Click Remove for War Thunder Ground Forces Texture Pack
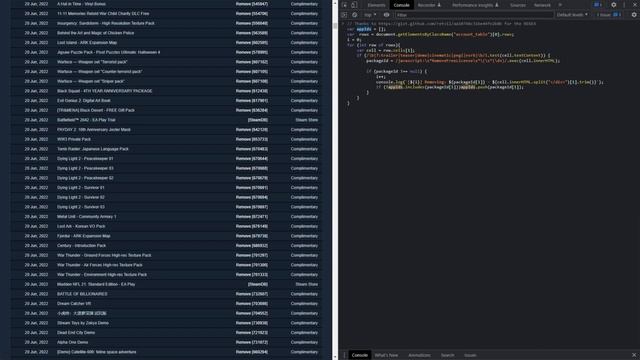The width and height of the screenshot is (640, 360). coord(252,256)
